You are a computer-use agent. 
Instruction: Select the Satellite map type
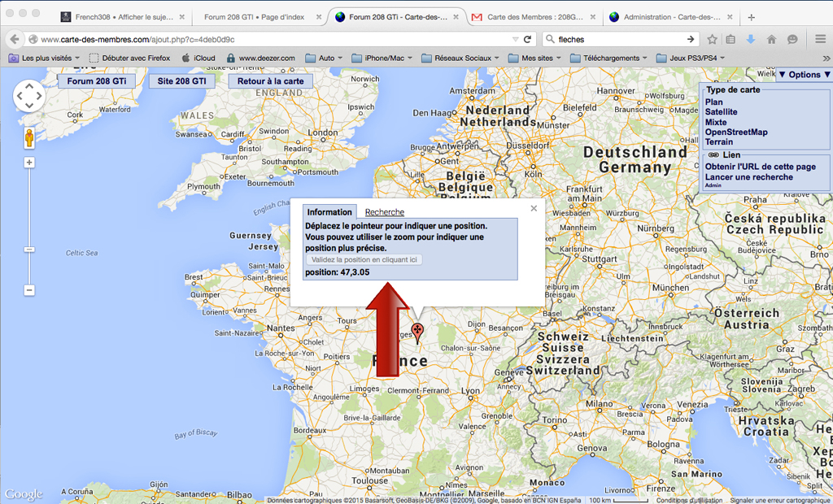coord(721,112)
